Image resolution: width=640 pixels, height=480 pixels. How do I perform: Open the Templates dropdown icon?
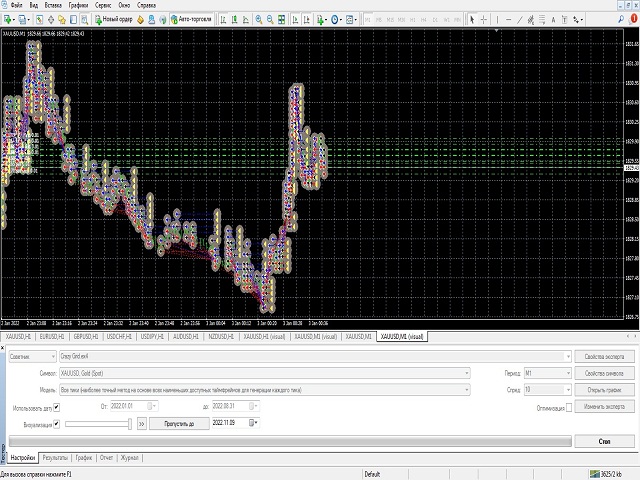(x=351, y=19)
